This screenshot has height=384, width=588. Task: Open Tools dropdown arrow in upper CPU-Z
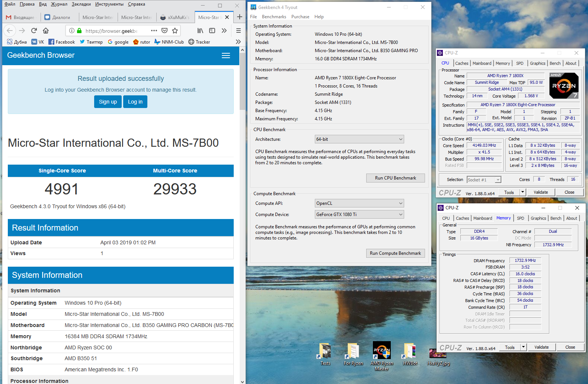[523, 192]
